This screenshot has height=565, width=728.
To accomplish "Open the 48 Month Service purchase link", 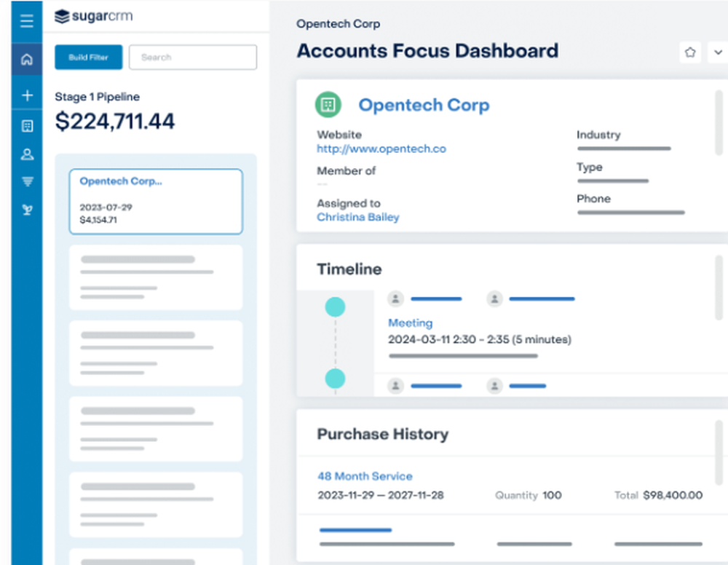I will 365,476.
